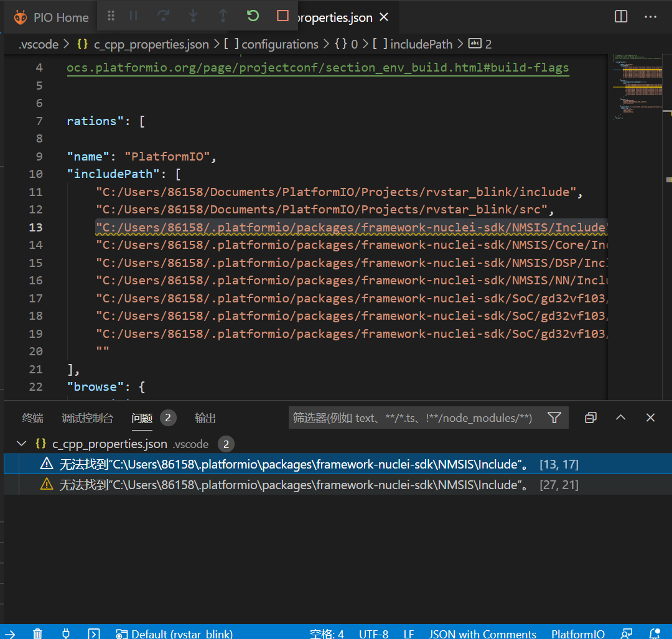Click the minimap code overview
The image size is (672, 639).
[638, 88]
